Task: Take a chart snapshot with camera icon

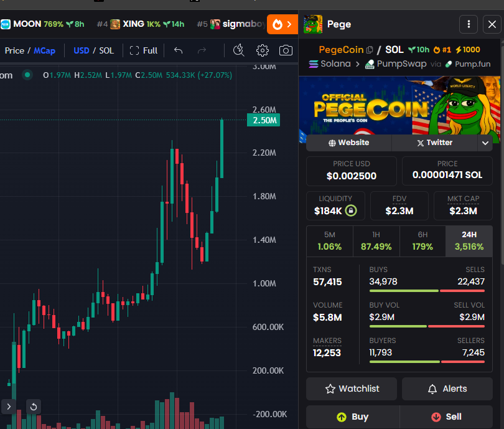Action: pyautogui.click(x=286, y=50)
